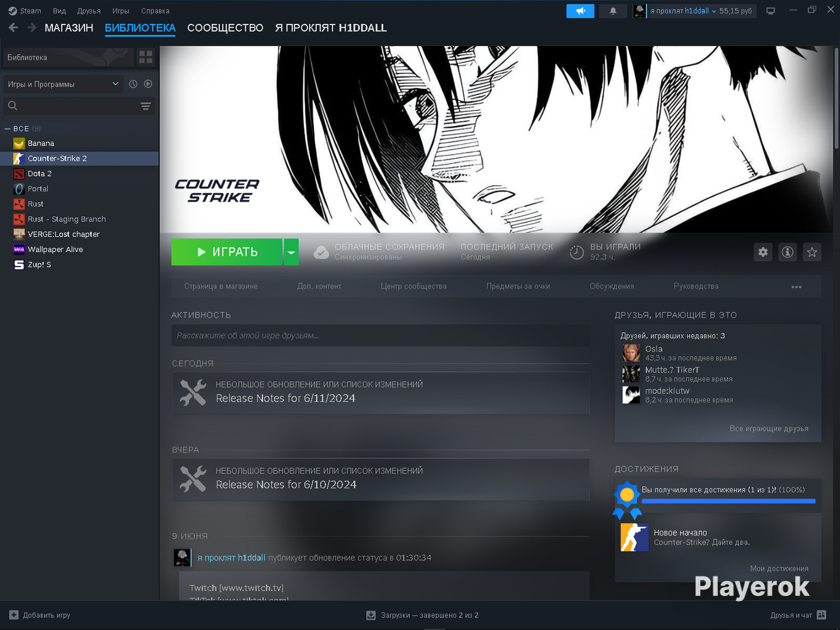Switch to Big Picture display mode
The image size is (840, 630).
point(771,11)
